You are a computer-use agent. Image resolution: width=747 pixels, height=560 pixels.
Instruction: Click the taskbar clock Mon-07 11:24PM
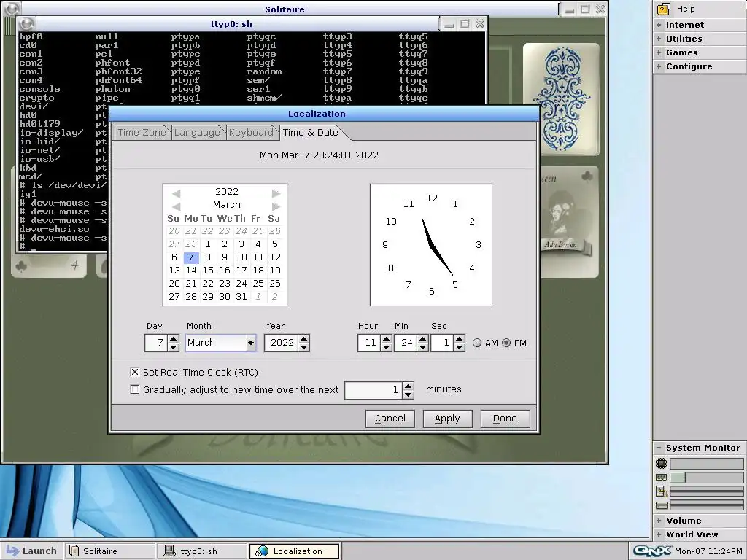click(708, 551)
